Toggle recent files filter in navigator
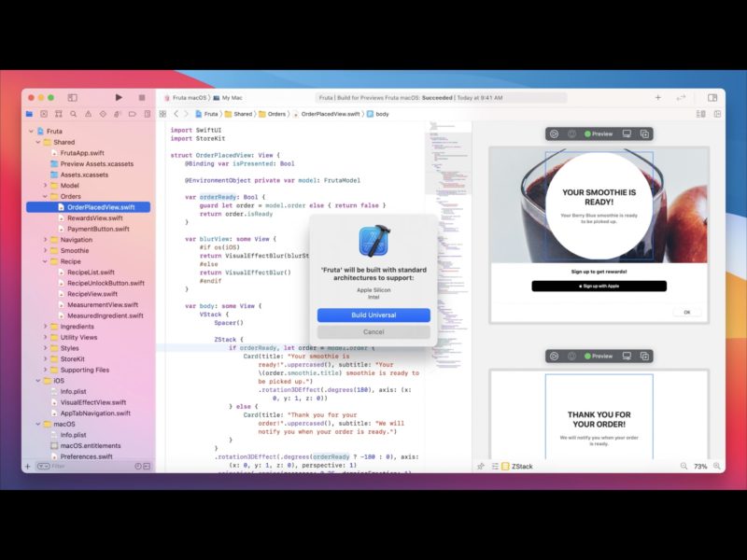747x560 pixels. click(137, 466)
